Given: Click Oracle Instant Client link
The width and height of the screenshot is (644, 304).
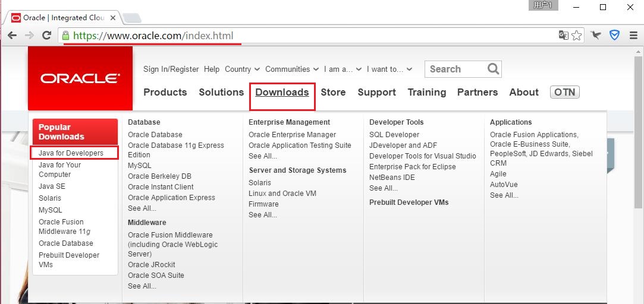Looking at the screenshot, I should point(161,186).
